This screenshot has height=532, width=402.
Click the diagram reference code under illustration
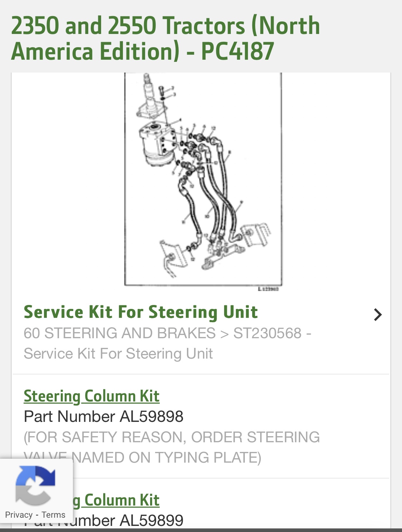[268, 289]
